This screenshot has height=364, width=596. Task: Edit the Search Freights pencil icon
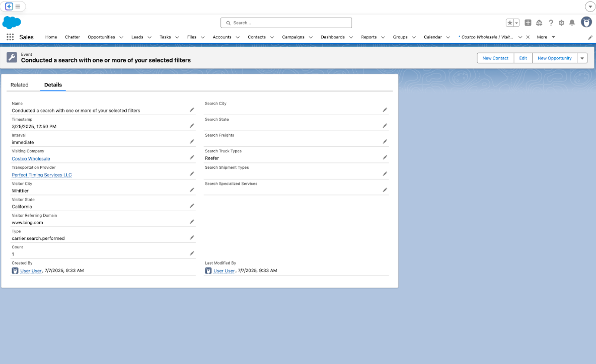385,142
